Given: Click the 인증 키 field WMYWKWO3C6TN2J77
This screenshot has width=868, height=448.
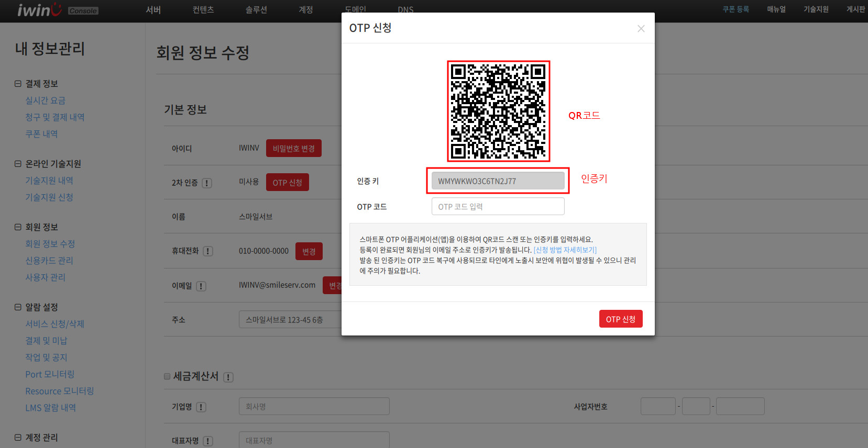Looking at the screenshot, I should pos(498,181).
